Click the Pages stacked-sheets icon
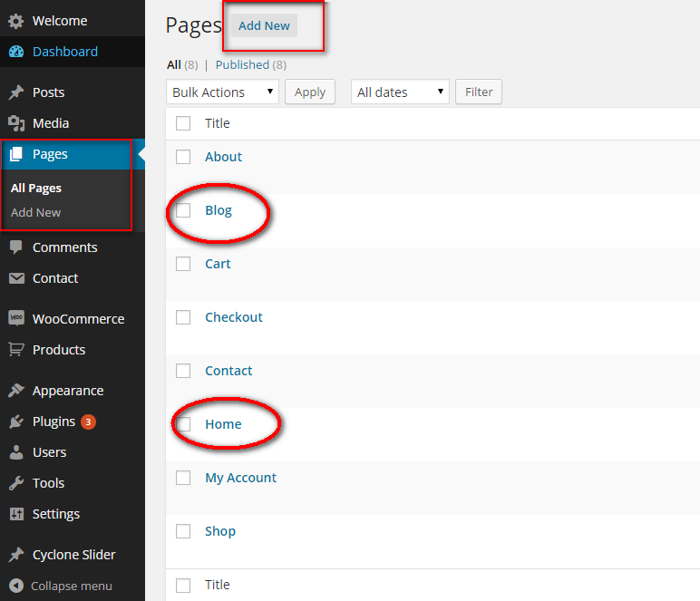This screenshot has width=700, height=601. click(16, 154)
